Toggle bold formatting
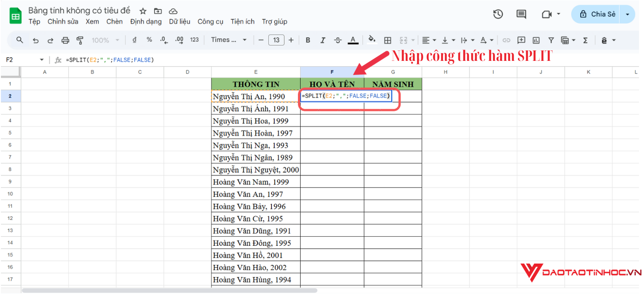Viewport: 644px width, 294px height. [308, 40]
